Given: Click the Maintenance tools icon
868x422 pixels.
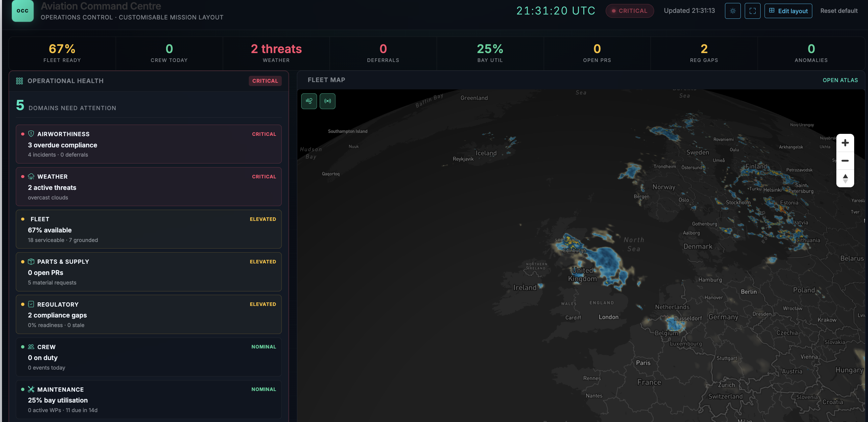Looking at the screenshot, I should 31,389.
